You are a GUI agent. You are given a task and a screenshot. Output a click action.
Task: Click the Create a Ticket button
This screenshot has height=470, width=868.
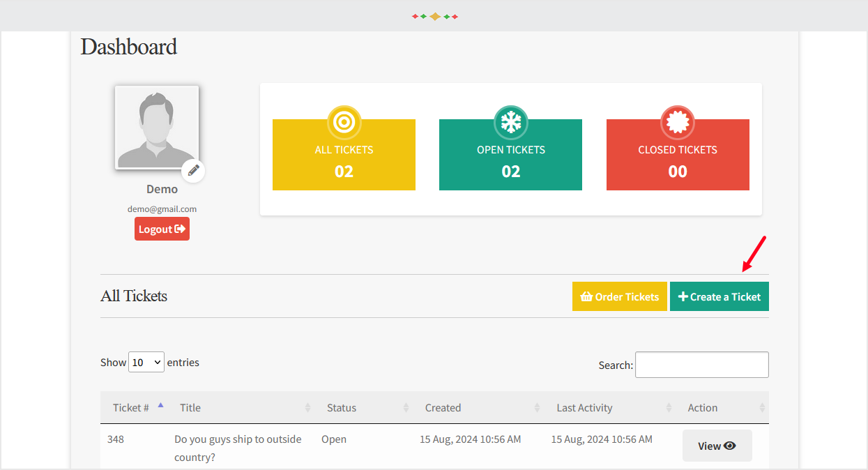(719, 296)
